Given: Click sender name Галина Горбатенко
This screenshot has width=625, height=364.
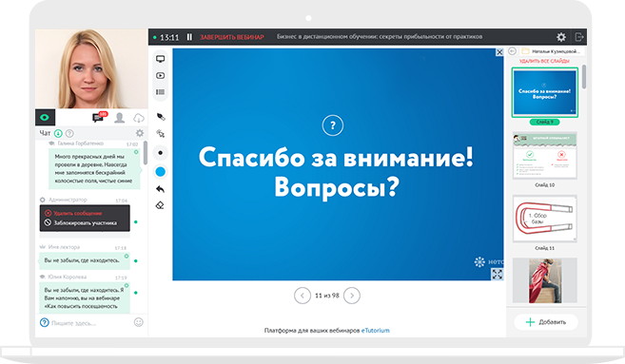Looking at the screenshot, I should [81, 144].
